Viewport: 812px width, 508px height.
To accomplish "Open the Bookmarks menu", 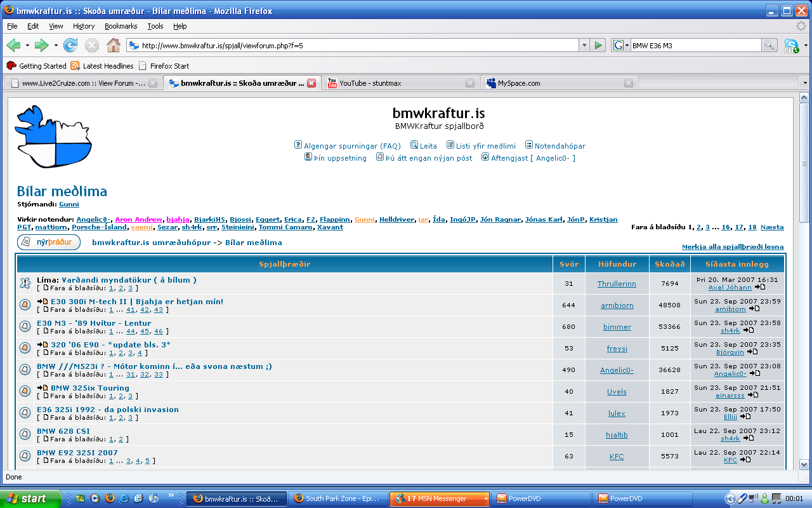I will (121, 26).
